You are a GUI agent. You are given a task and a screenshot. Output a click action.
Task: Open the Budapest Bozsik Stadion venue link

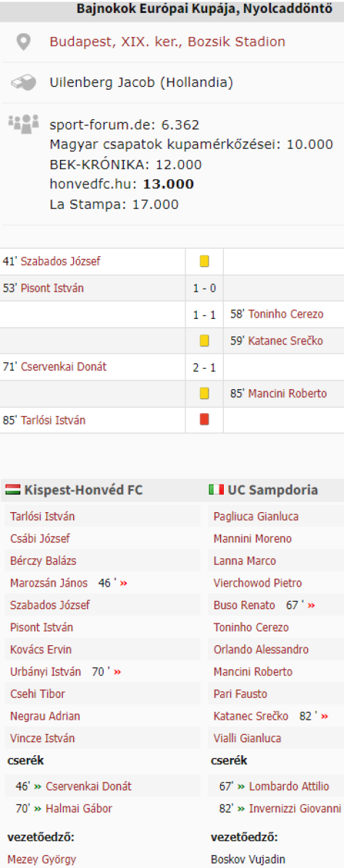tap(167, 42)
